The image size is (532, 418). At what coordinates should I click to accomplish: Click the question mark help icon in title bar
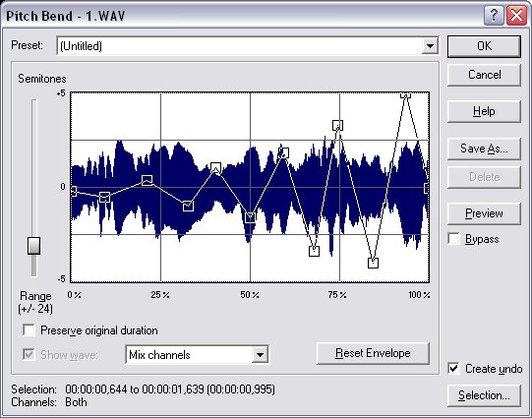[x=494, y=16]
